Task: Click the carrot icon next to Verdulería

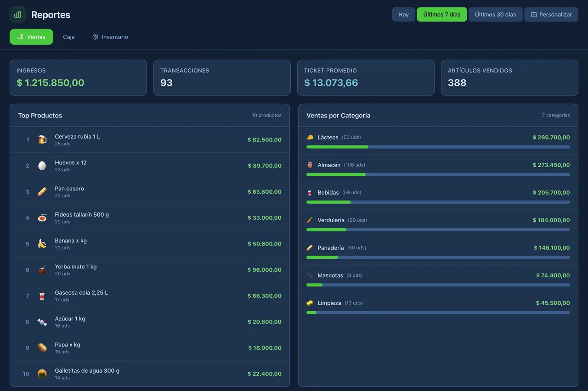Action: 310,220
